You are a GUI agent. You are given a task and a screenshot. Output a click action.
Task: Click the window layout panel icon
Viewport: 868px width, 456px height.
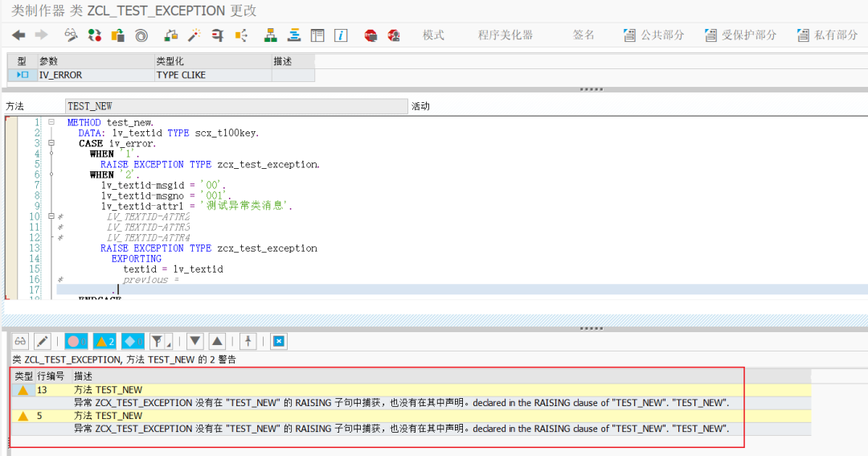coord(317,35)
